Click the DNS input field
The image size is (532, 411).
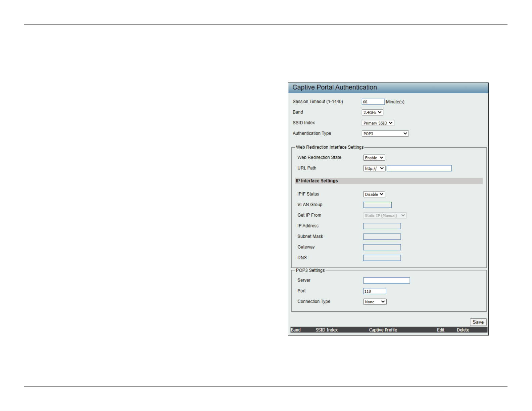[382, 258]
